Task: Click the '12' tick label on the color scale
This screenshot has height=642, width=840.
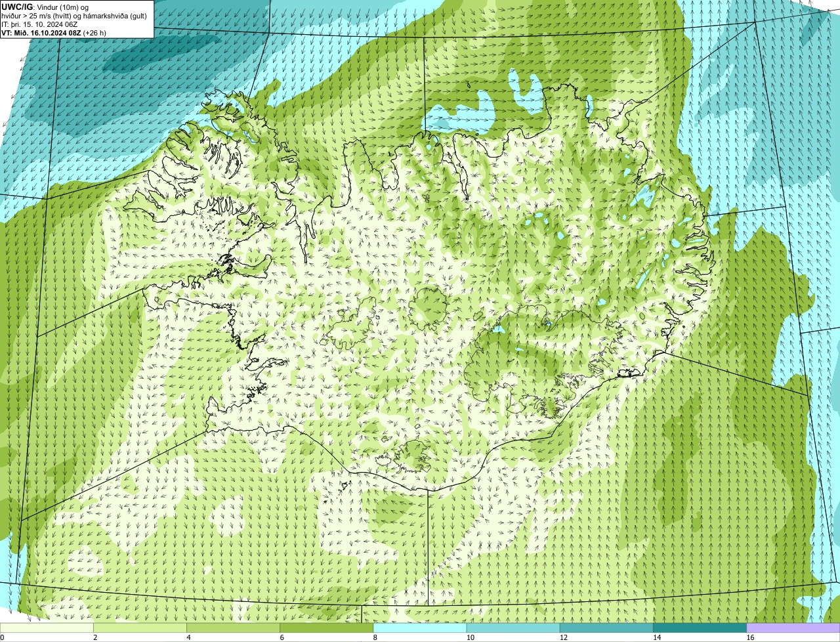Action: pos(563,637)
